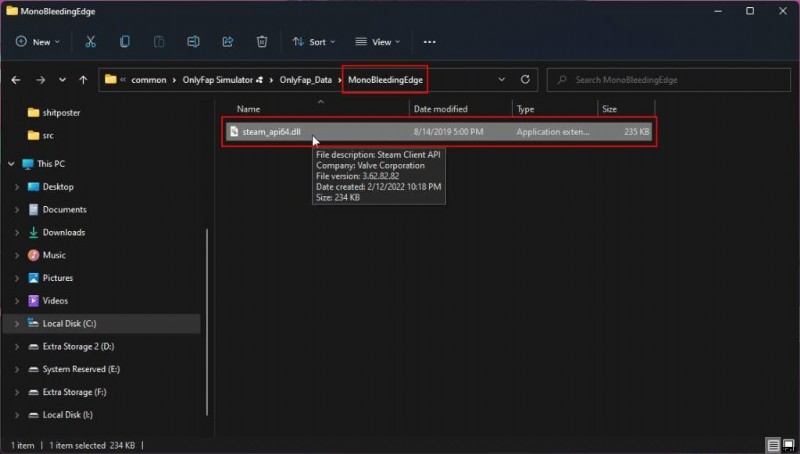The width and height of the screenshot is (800, 454).
Task: Open the New item menu
Action: point(38,42)
